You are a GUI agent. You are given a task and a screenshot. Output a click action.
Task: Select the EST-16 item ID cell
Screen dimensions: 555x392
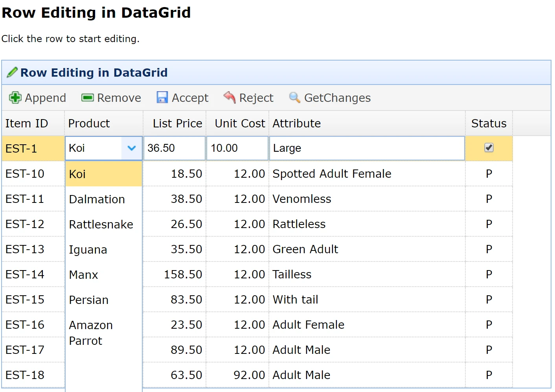[33, 324]
